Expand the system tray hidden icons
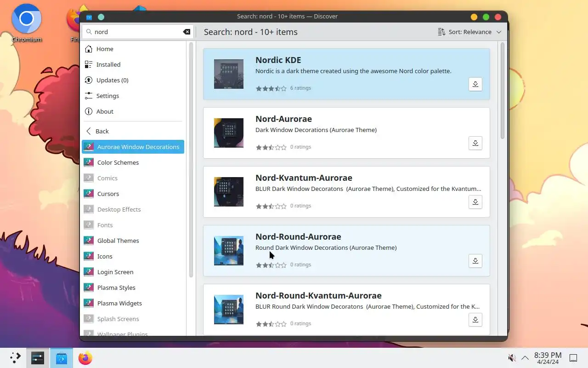588x368 pixels. 525,358
